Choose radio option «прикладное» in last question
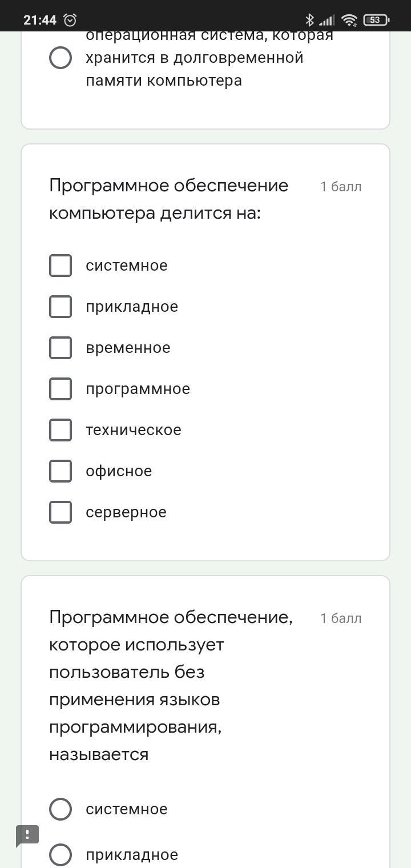This screenshot has width=411, height=868. click(x=61, y=855)
